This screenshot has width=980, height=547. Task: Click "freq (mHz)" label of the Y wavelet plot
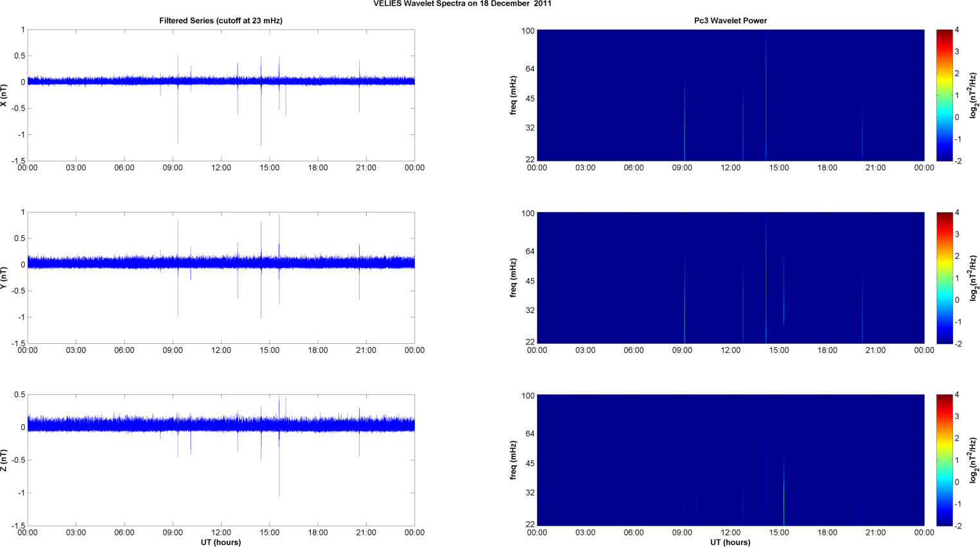[x=514, y=278]
